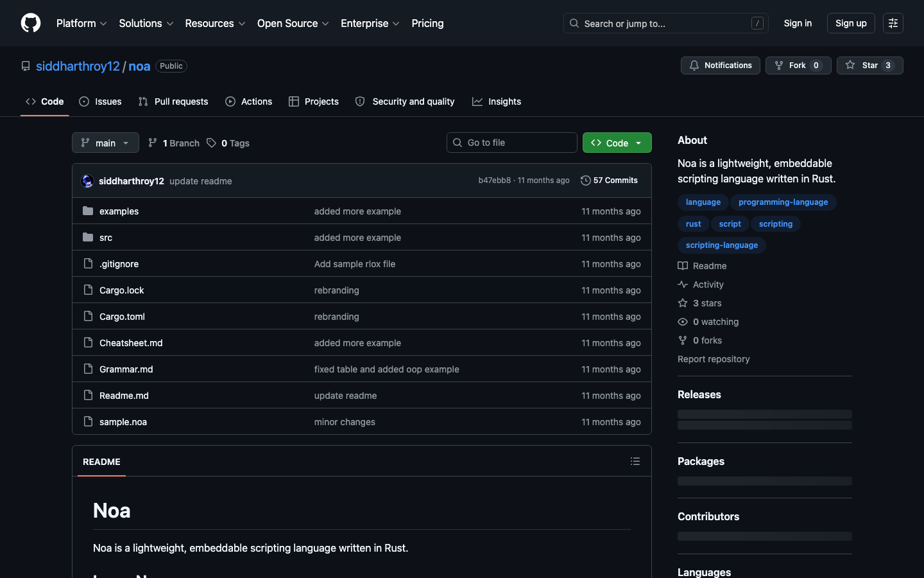Open the noa repository name link
Screen dimensions: 924x578
[139, 66]
